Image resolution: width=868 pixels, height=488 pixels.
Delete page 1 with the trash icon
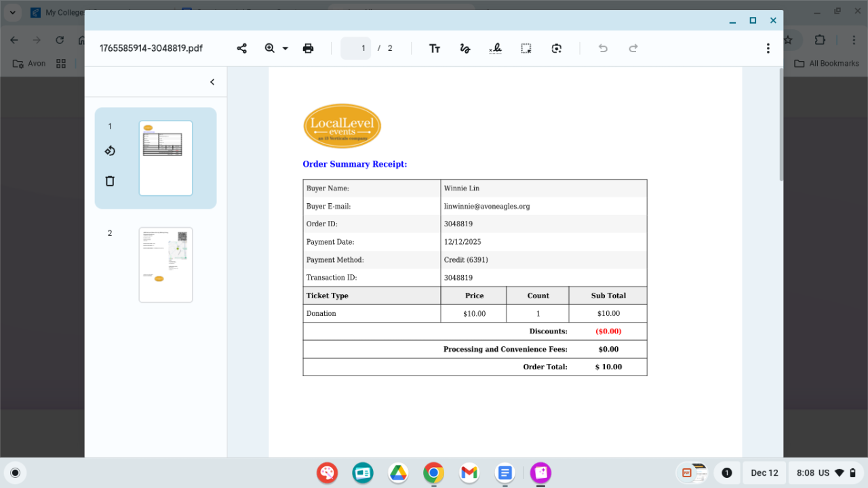pos(110,181)
